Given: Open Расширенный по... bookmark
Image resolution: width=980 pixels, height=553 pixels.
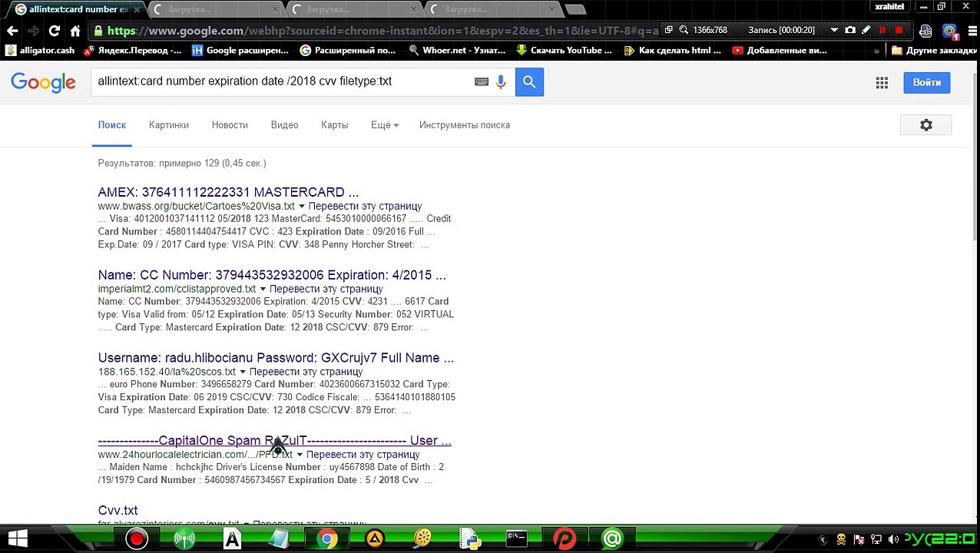Looking at the screenshot, I should [x=348, y=51].
